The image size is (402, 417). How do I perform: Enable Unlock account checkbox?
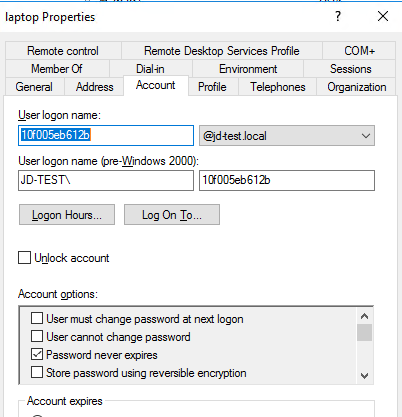pos(24,258)
